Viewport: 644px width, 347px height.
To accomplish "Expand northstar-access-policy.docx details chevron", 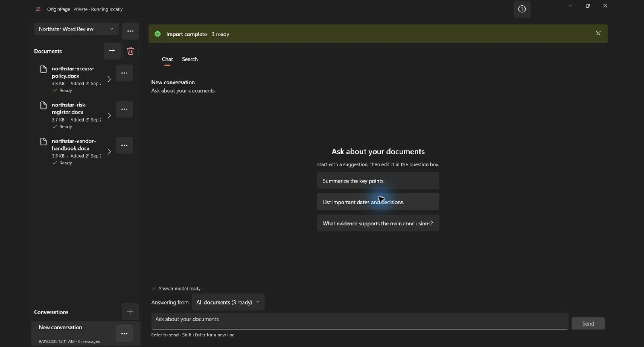I will [109, 79].
